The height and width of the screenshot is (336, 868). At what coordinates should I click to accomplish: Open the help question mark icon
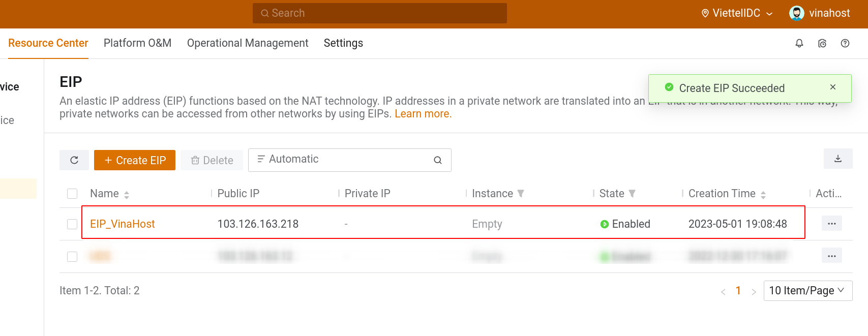(845, 43)
